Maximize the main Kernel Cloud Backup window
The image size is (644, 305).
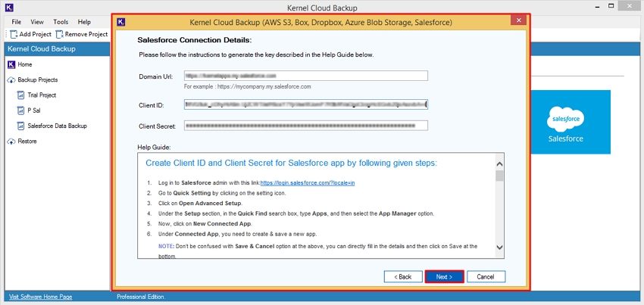(612, 6)
